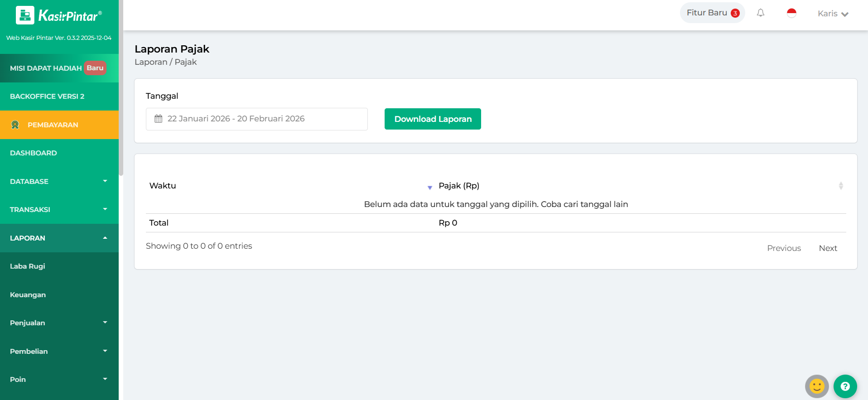Image resolution: width=868 pixels, height=400 pixels.
Task: Expand the Transaksi sidebar section
Action: pyautogui.click(x=59, y=209)
